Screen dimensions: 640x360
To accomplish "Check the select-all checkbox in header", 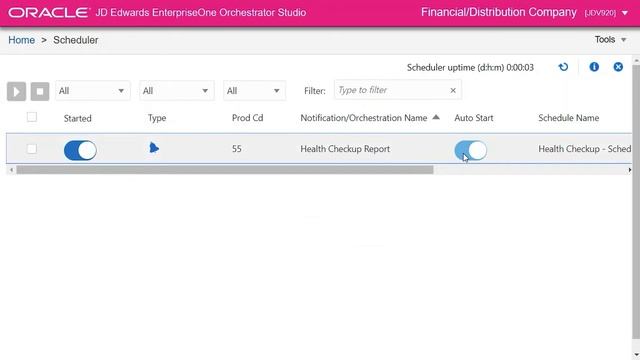I will [x=32, y=117].
